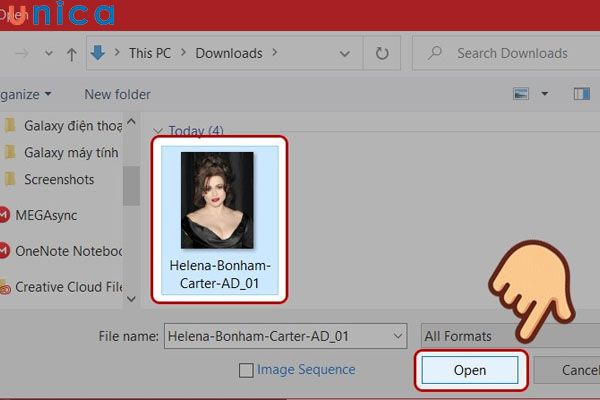Select Creative Cloud Files in the sidebar
Viewport: 600px width, 400px height.
click(x=69, y=287)
